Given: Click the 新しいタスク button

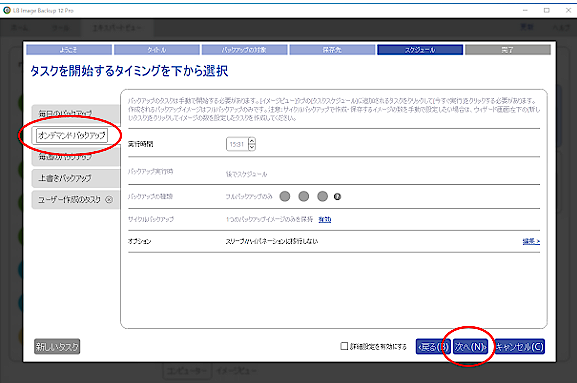Looking at the screenshot, I should pyautogui.click(x=57, y=347).
